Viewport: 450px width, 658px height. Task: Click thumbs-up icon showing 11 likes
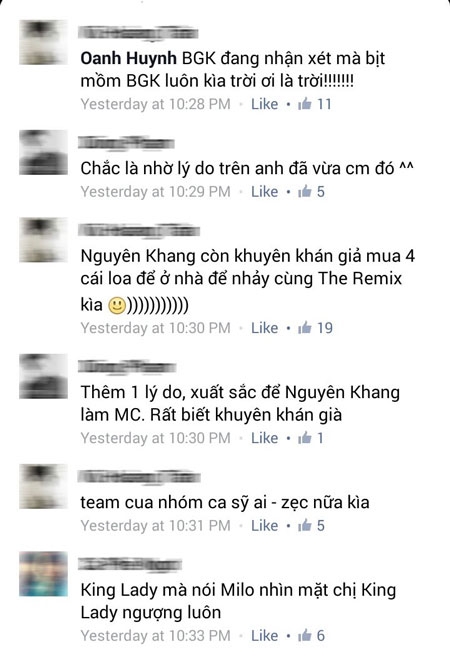pos(305,103)
